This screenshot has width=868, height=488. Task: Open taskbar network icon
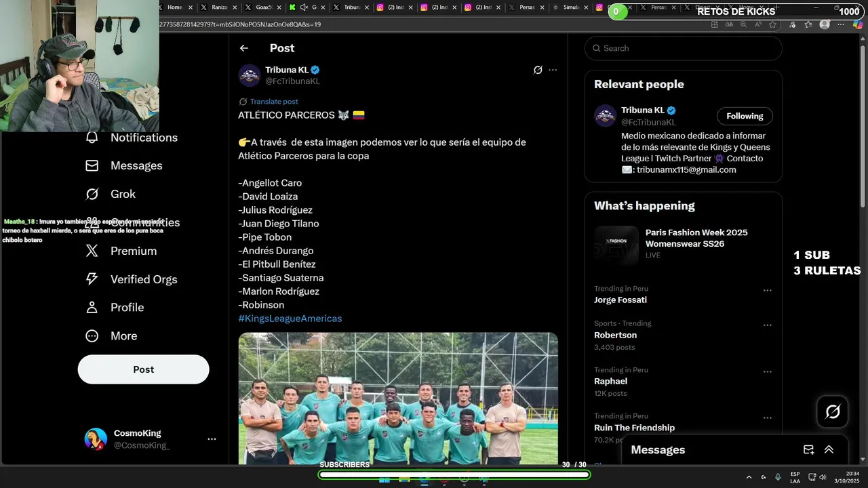(x=812, y=477)
